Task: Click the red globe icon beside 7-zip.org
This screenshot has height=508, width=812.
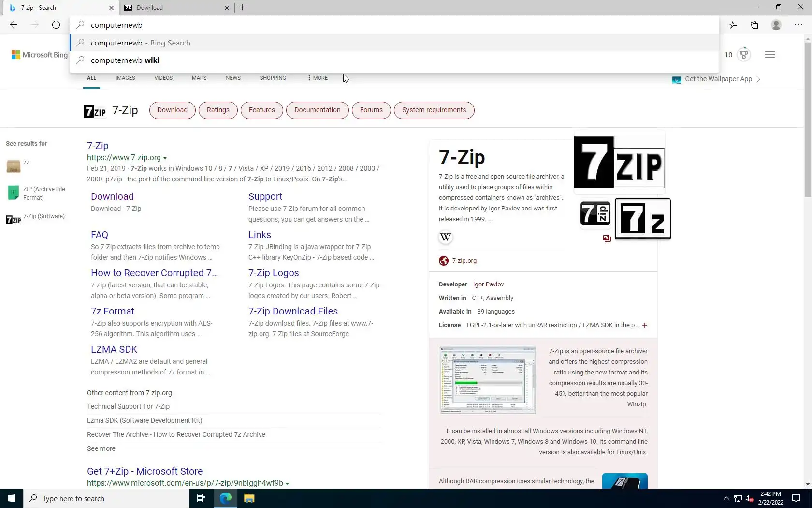Action: pyautogui.click(x=444, y=261)
